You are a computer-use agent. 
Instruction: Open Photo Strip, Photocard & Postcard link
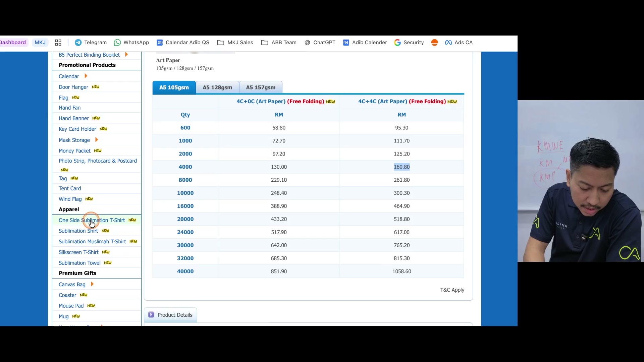[x=98, y=161]
